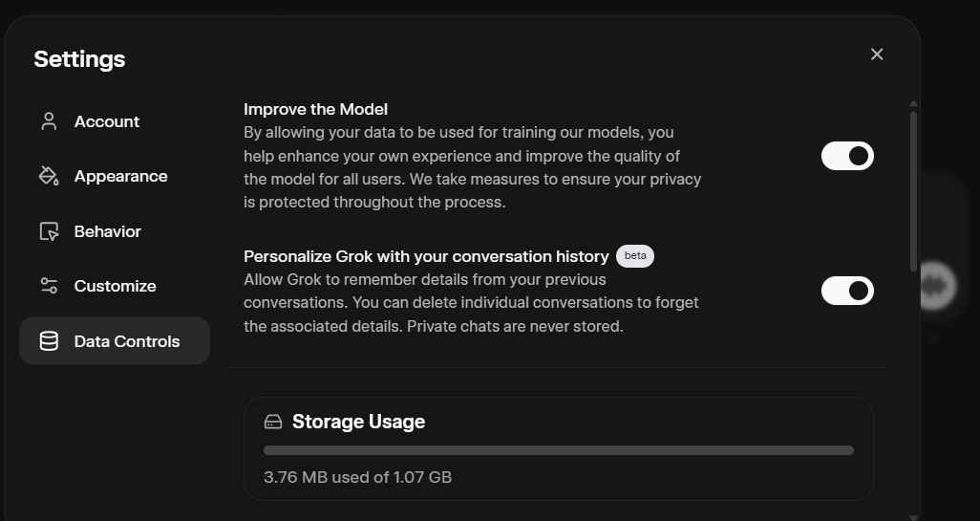Screen dimensions: 980x521
Task: Click the Customize sliders icon
Action: tap(49, 286)
